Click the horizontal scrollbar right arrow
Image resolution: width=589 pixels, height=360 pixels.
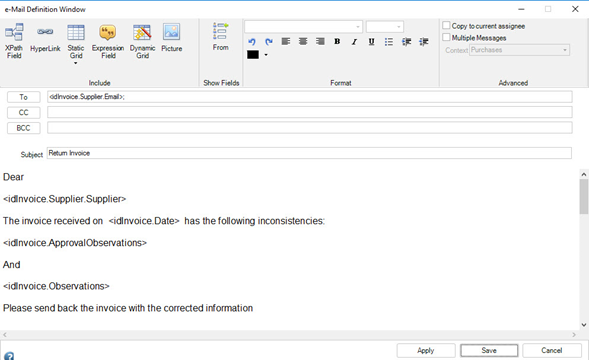click(574, 334)
